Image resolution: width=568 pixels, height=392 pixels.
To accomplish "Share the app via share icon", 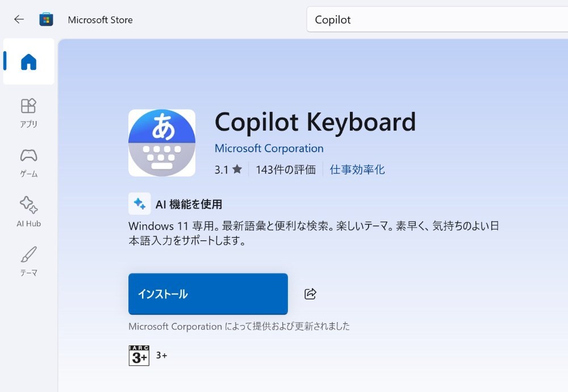I will [x=311, y=294].
